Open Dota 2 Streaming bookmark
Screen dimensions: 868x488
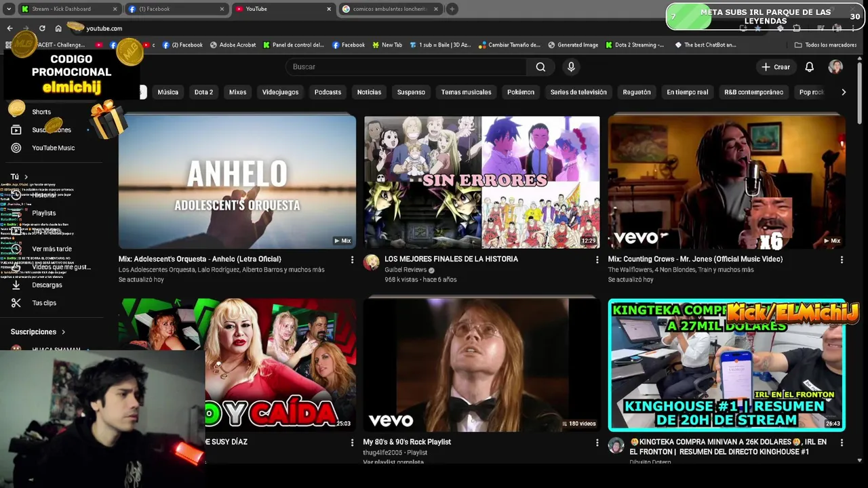(635, 45)
